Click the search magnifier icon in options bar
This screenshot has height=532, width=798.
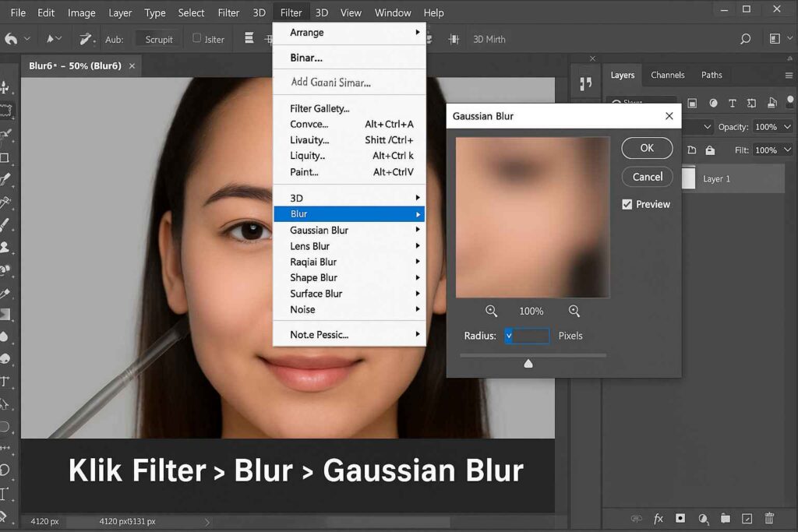point(746,39)
